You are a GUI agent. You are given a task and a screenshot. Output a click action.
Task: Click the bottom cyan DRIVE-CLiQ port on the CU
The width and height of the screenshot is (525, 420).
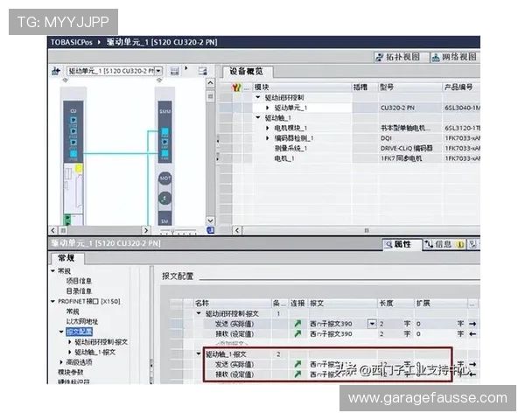73,153
